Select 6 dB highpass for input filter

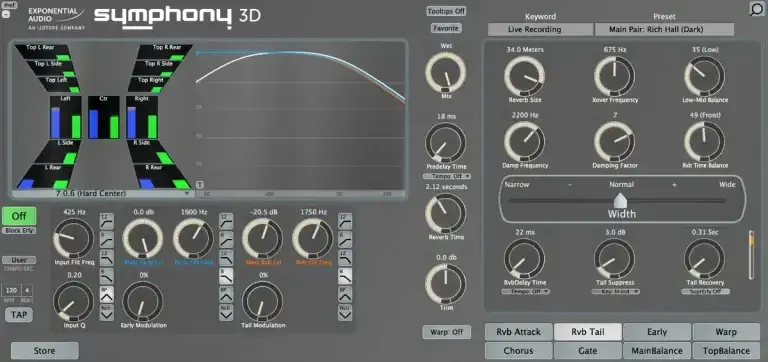coord(107,240)
